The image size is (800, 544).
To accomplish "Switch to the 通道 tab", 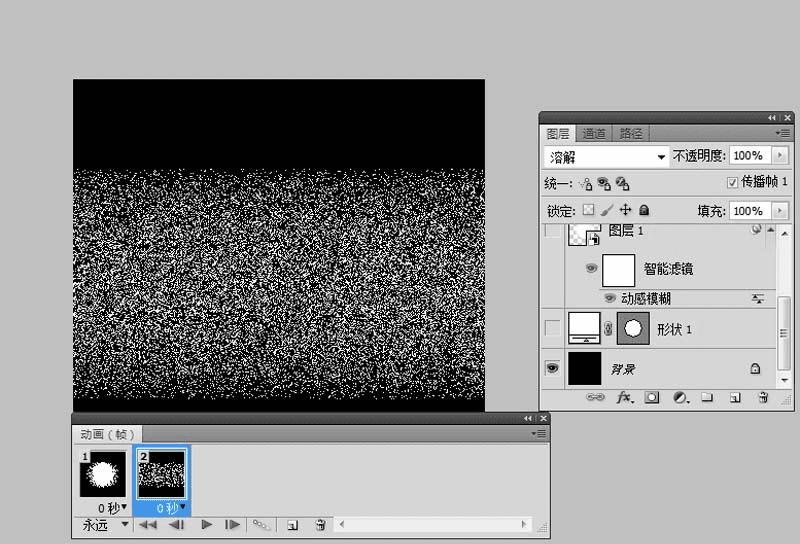I will (x=594, y=134).
